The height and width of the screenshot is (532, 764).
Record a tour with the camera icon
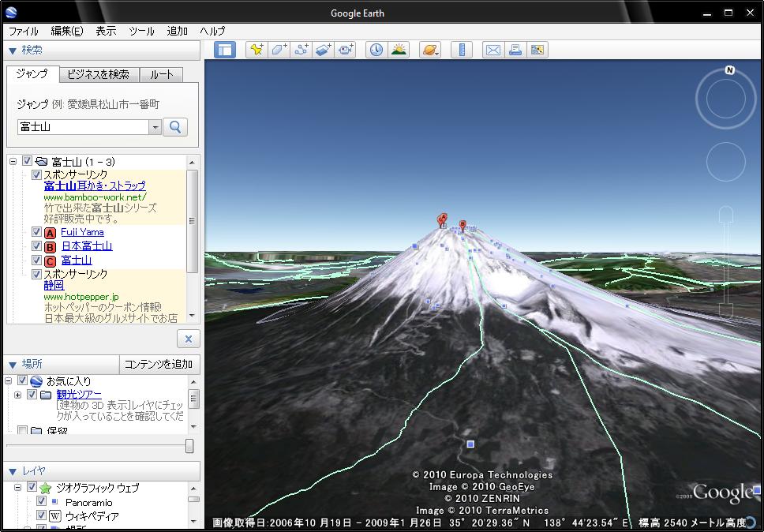pyautogui.click(x=346, y=50)
